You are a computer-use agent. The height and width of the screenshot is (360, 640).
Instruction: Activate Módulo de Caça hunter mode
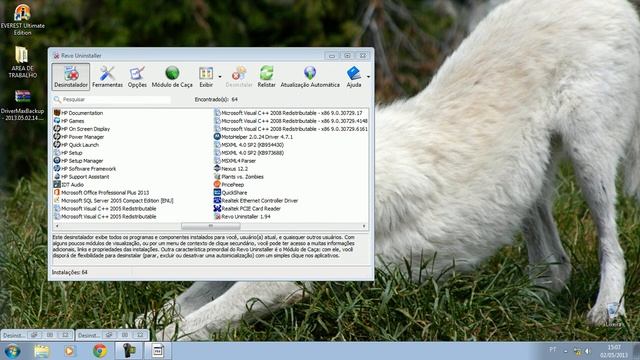pos(172,76)
